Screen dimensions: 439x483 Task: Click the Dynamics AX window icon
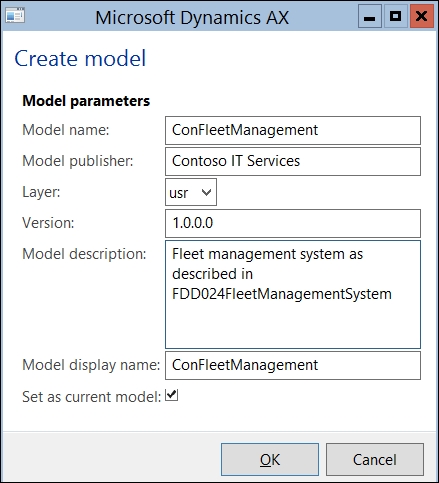coord(15,16)
